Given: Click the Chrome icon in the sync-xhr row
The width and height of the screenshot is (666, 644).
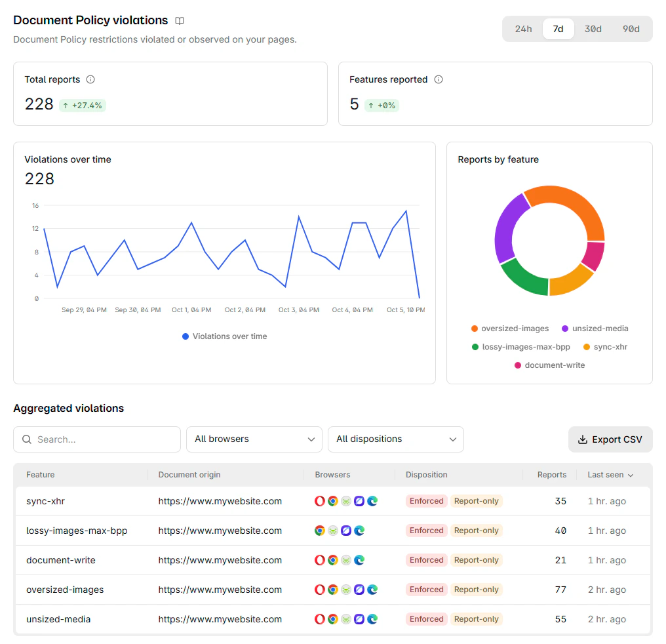Looking at the screenshot, I should 333,501.
